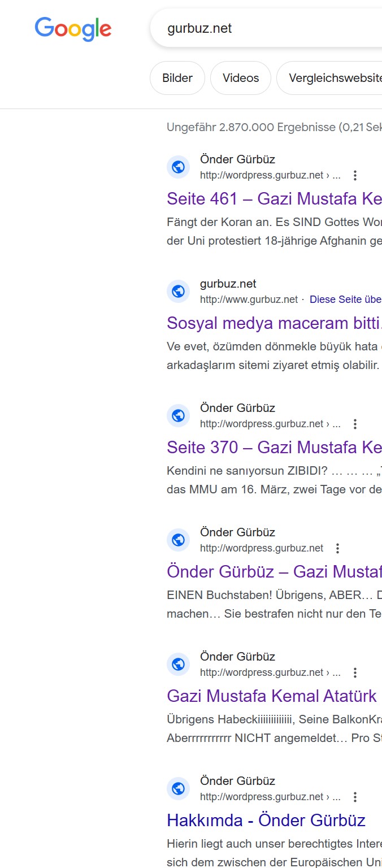Open the three-dot menu beside Önder Gürbüz – Gazi result

pyautogui.click(x=337, y=548)
